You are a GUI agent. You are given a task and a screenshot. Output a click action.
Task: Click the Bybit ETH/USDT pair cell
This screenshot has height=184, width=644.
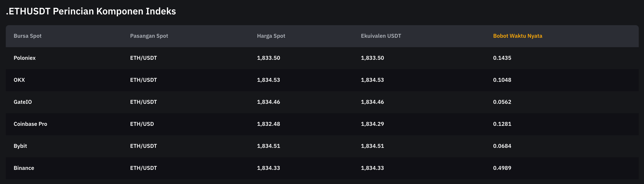[x=143, y=146]
